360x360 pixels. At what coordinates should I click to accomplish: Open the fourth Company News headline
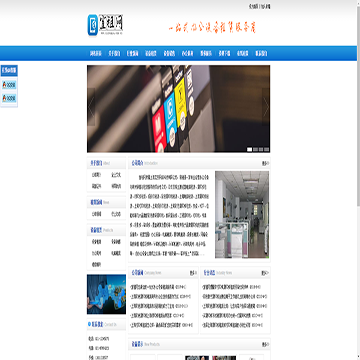152,315
